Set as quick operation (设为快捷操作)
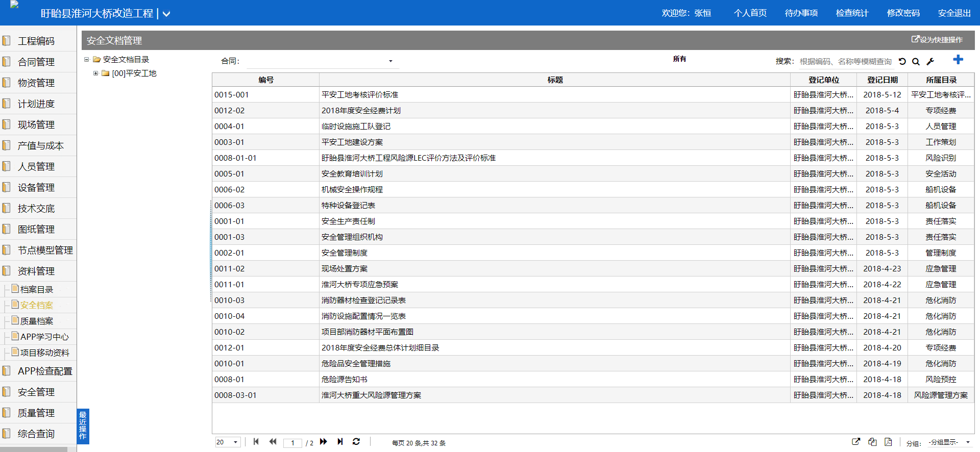The height and width of the screenshot is (452, 980). 937,39
